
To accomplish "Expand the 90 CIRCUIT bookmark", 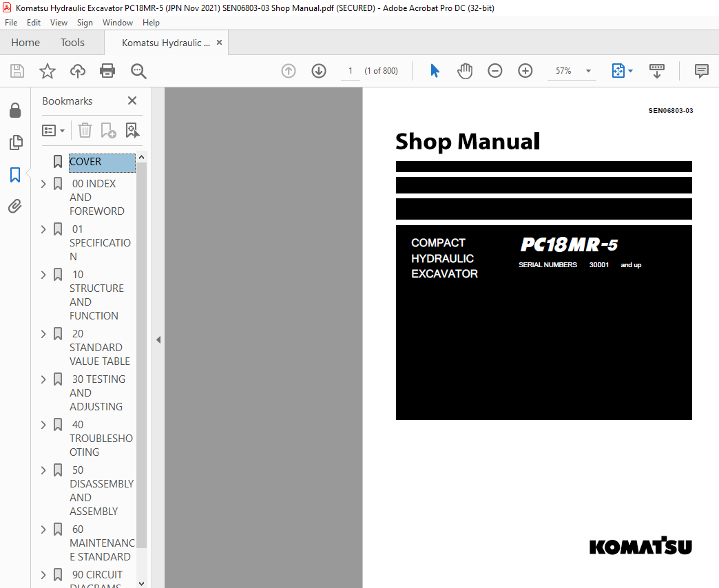I will (43, 575).
